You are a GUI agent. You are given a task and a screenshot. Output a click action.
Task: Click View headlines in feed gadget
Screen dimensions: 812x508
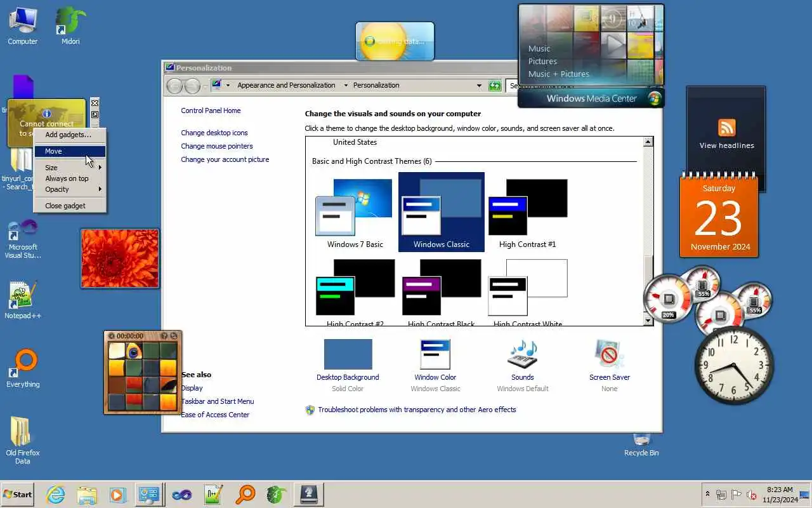coord(726,145)
